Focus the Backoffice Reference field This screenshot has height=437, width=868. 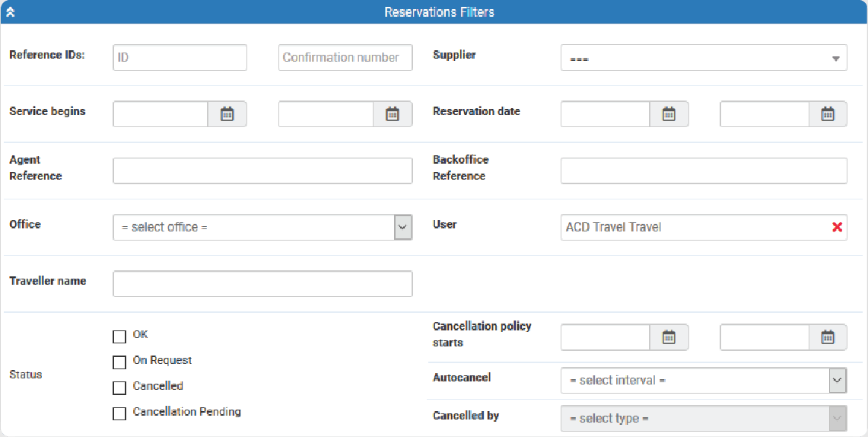tap(703, 171)
